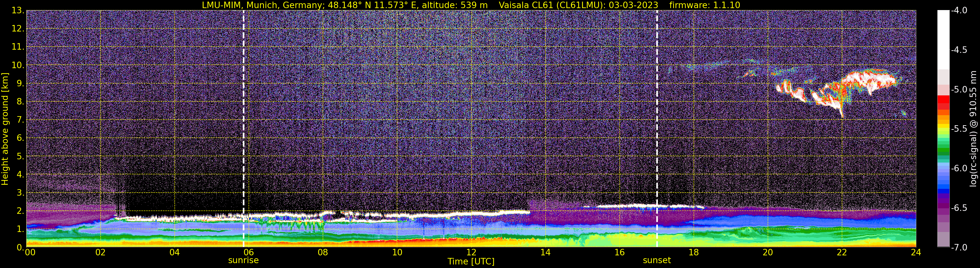Click the '-6.0' colorbar tick label
The width and height of the screenshot is (980, 268).
[x=959, y=168]
